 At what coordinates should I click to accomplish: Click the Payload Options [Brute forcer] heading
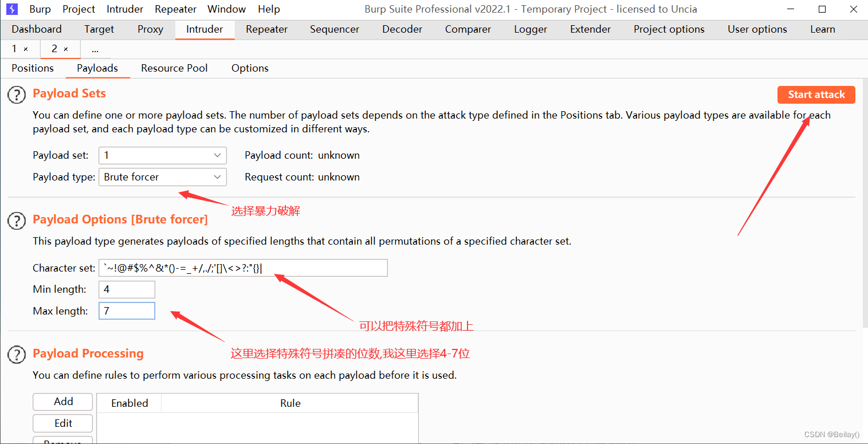coord(120,219)
